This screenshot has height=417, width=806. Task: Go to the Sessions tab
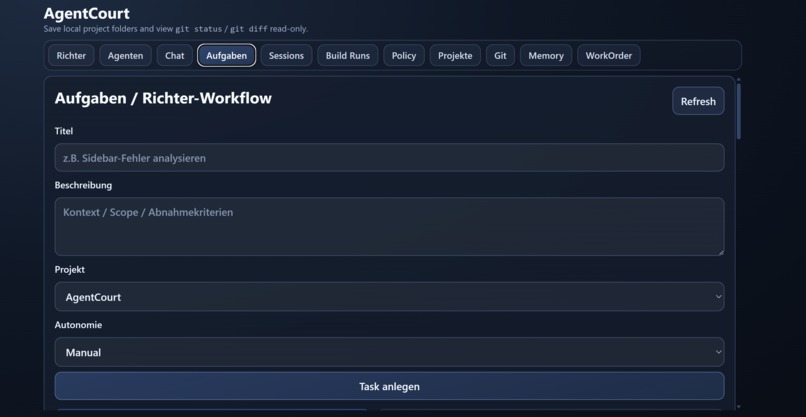(286, 56)
